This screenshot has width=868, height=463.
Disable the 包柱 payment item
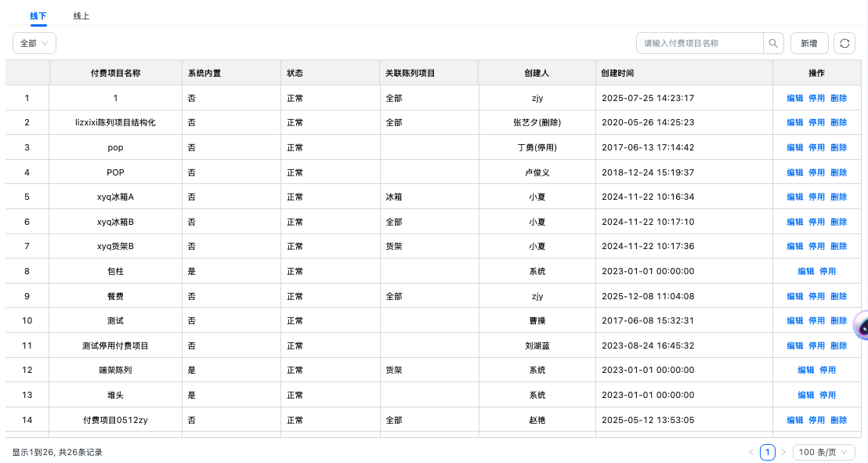point(827,271)
